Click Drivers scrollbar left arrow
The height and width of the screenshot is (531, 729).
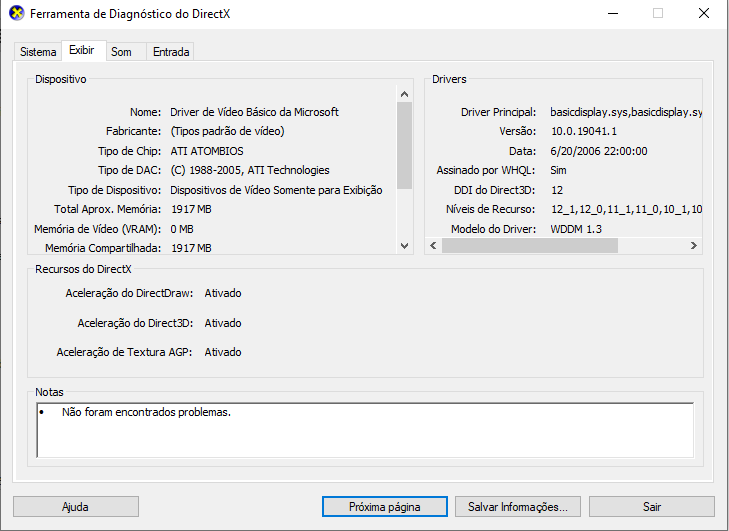[433, 246]
